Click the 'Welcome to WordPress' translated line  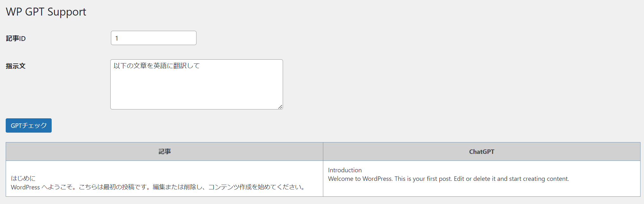448,179
